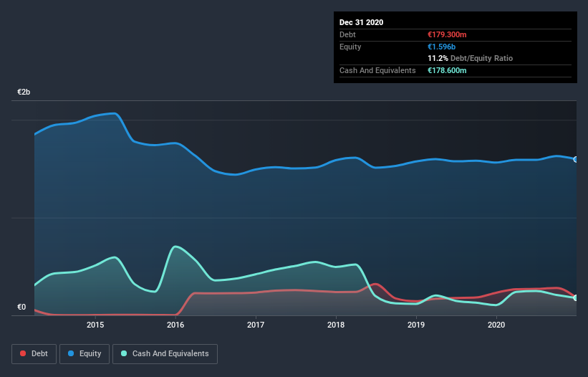Click the 2015 x-axis label
The width and height of the screenshot is (588, 377).
[x=95, y=325]
